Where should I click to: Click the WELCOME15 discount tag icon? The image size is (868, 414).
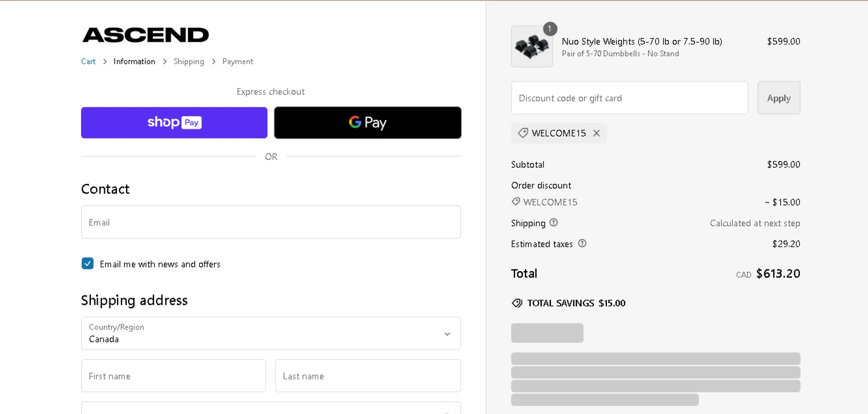pyautogui.click(x=523, y=134)
